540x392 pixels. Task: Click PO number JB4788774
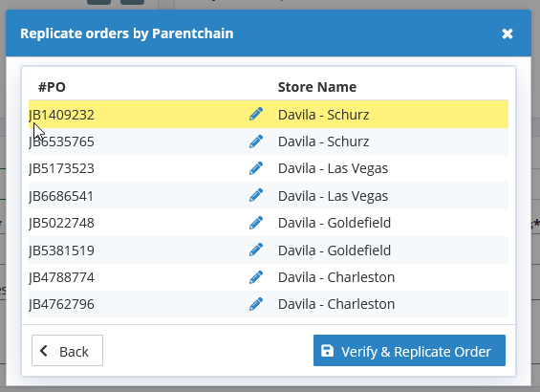coord(61,277)
